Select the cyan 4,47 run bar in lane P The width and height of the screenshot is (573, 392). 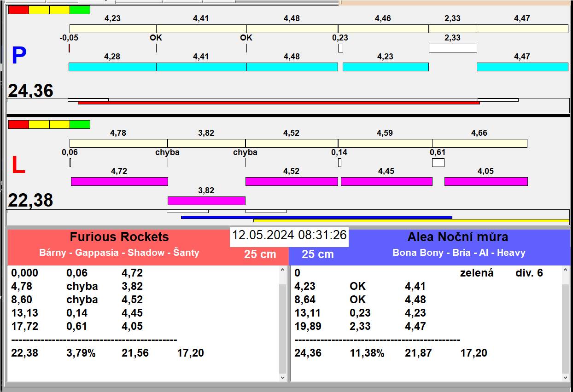[522, 67]
